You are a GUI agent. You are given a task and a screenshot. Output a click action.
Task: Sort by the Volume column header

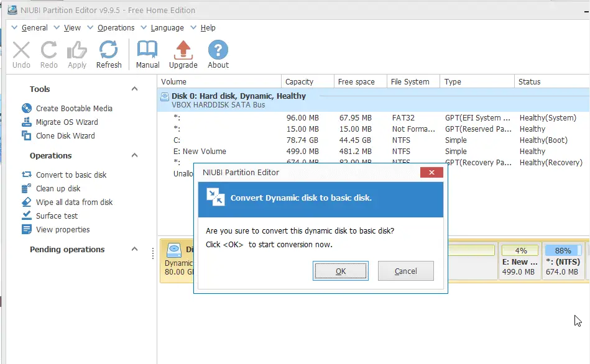click(x=219, y=81)
